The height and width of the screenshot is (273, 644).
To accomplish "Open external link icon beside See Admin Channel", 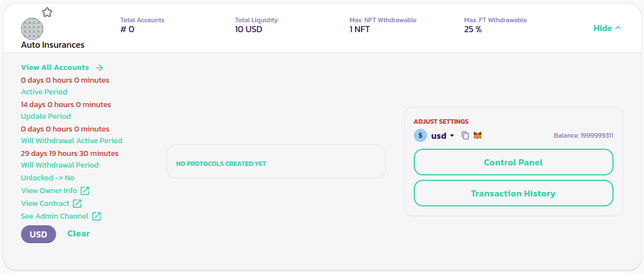I will (x=97, y=216).
